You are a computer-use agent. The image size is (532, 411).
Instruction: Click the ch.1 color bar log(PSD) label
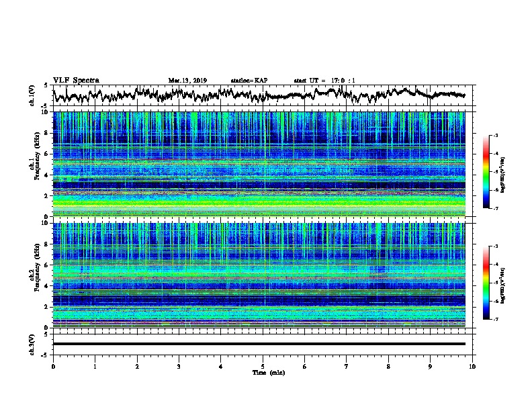point(503,175)
